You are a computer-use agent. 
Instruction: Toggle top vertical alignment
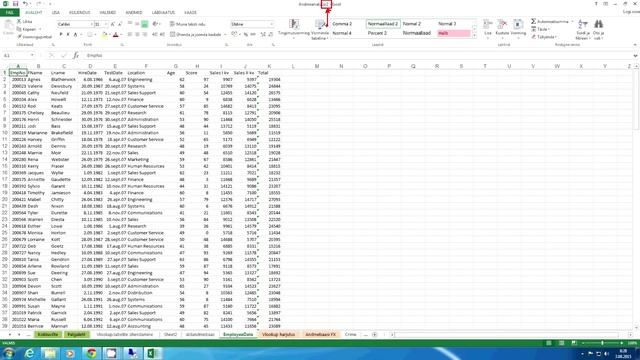pyautogui.click(x=130, y=24)
